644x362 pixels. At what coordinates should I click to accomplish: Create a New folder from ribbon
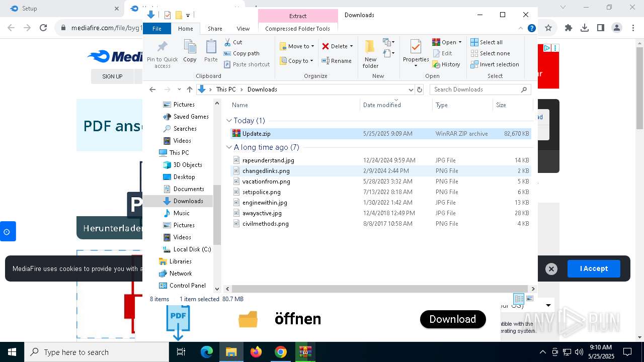click(370, 54)
